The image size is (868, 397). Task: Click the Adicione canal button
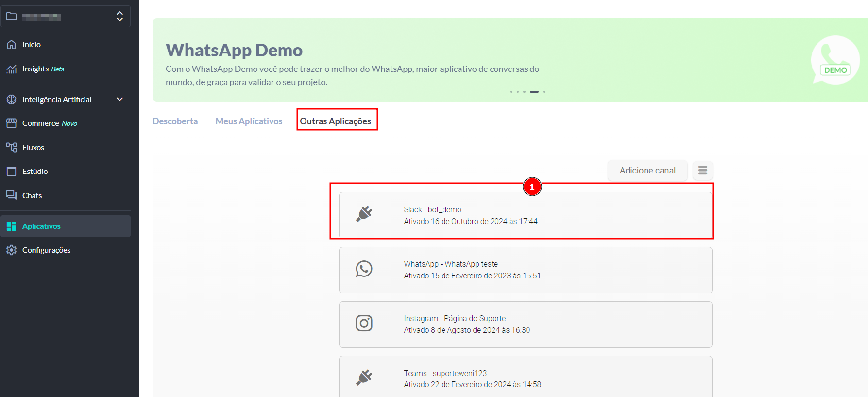click(x=647, y=171)
